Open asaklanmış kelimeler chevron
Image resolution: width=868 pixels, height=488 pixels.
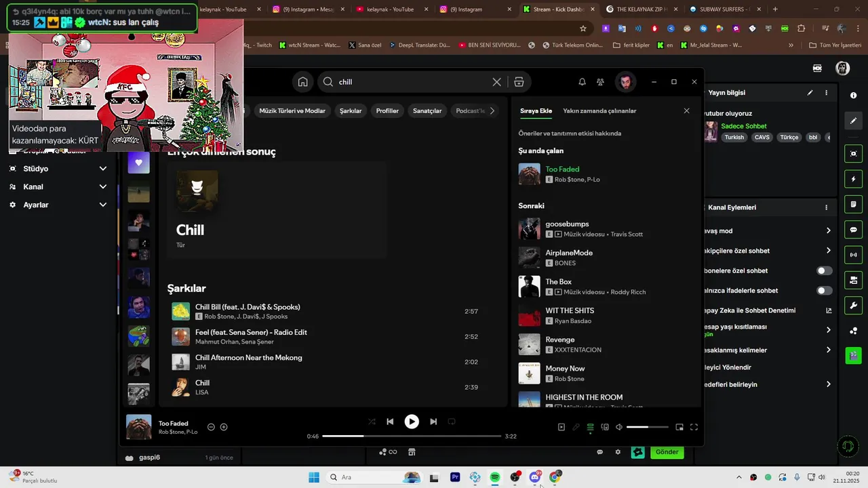828,350
